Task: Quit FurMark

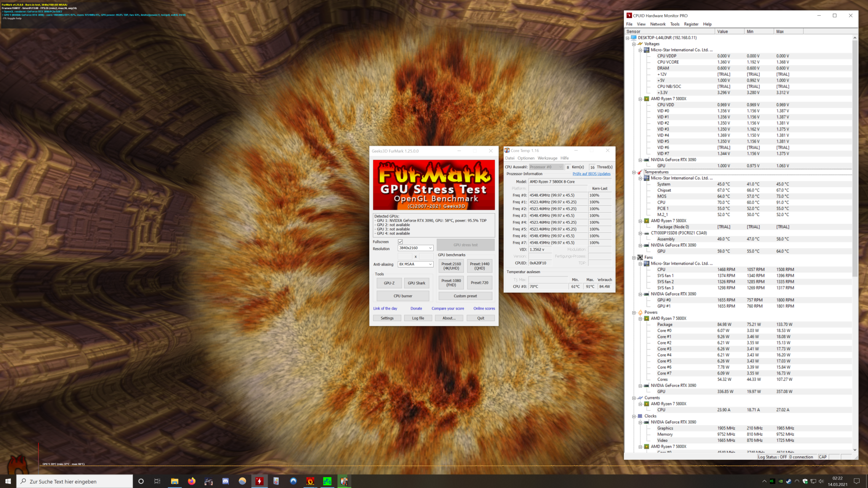Action: pyautogui.click(x=481, y=318)
